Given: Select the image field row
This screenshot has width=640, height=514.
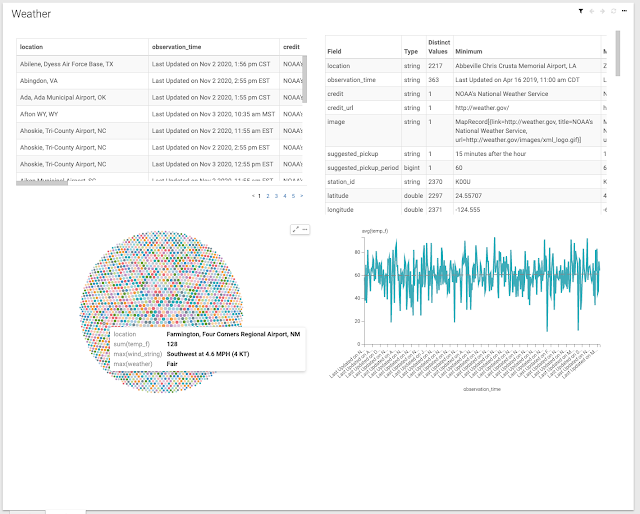Looking at the screenshot, I should tap(466, 131).
